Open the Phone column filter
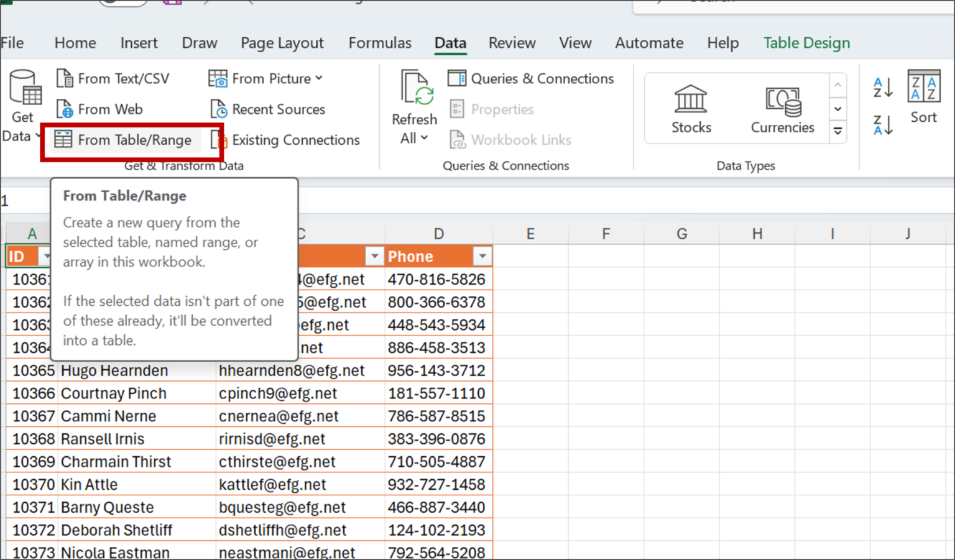The height and width of the screenshot is (560, 955). click(x=483, y=256)
